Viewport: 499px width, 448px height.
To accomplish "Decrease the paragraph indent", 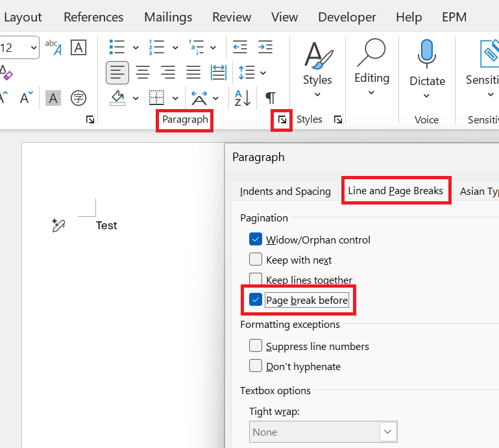I will point(240,47).
